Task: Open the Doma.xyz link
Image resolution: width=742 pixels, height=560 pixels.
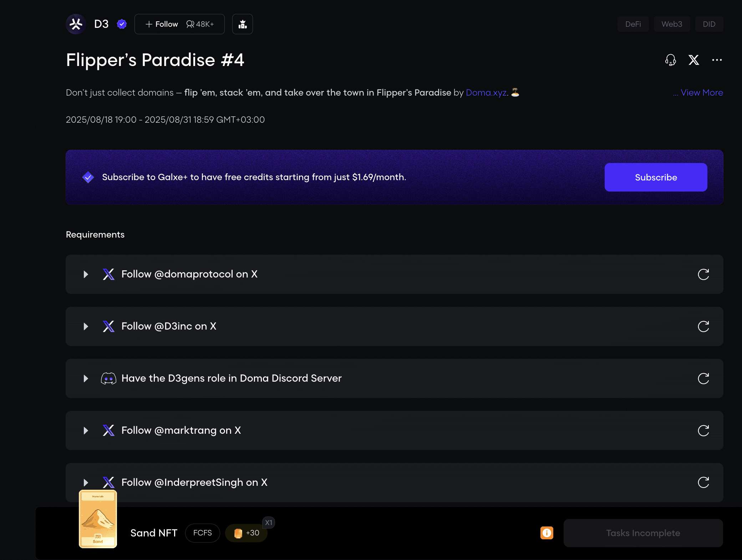Action: 486,92
